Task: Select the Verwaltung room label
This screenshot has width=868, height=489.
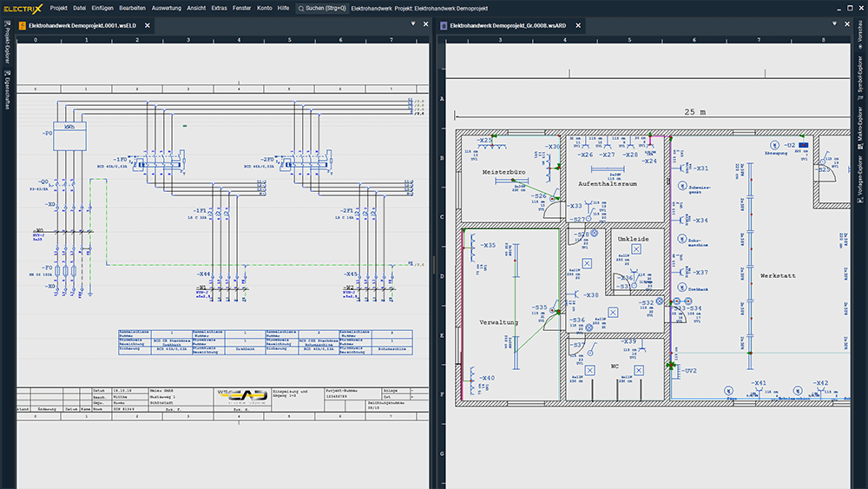Action: click(x=499, y=322)
